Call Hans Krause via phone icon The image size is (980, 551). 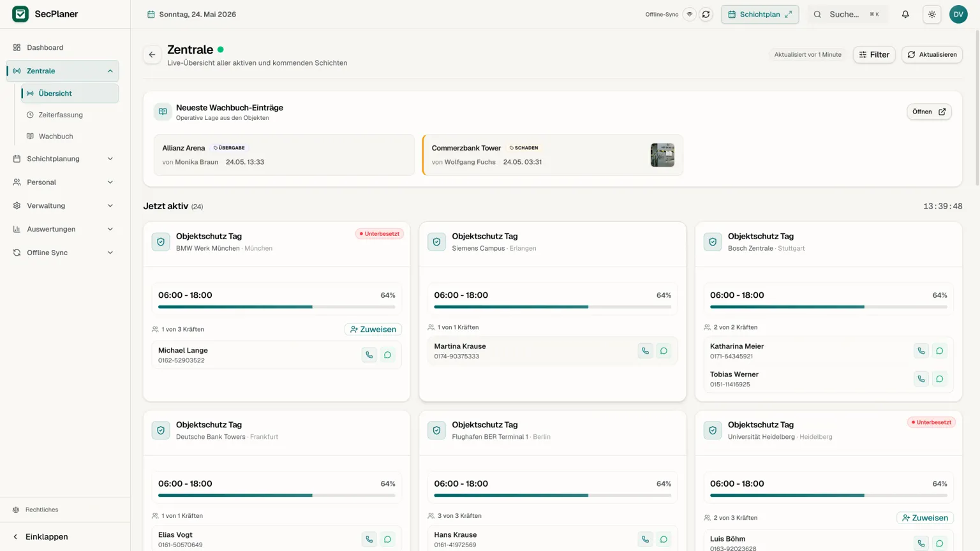click(646, 540)
